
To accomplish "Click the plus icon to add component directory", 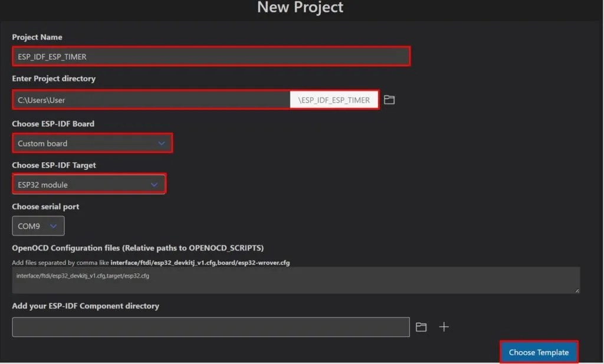I will click(443, 326).
